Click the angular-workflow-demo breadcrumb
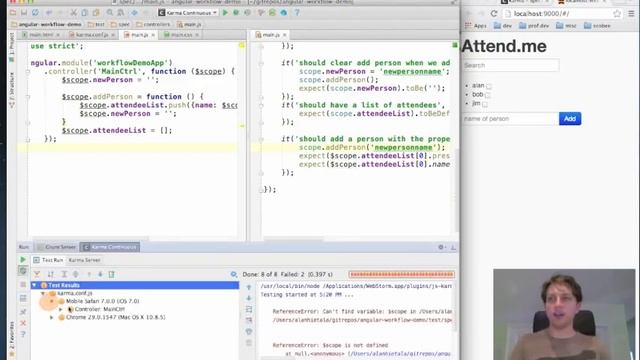Viewport: 640px width, 360px height. [46, 24]
